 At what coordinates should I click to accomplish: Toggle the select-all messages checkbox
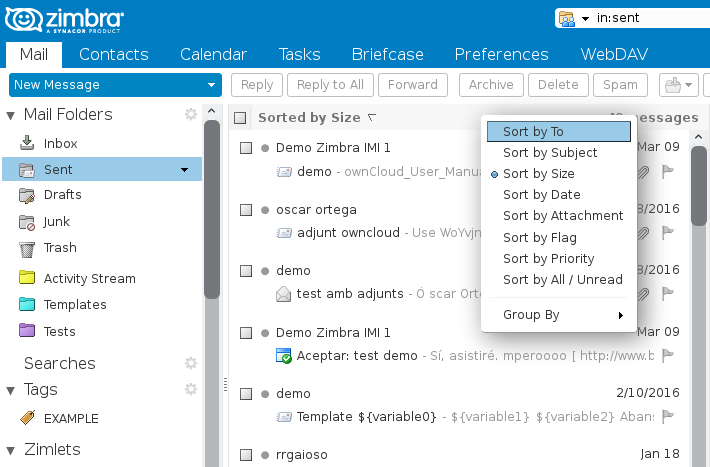pyautogui.click(x=240, y=118)
